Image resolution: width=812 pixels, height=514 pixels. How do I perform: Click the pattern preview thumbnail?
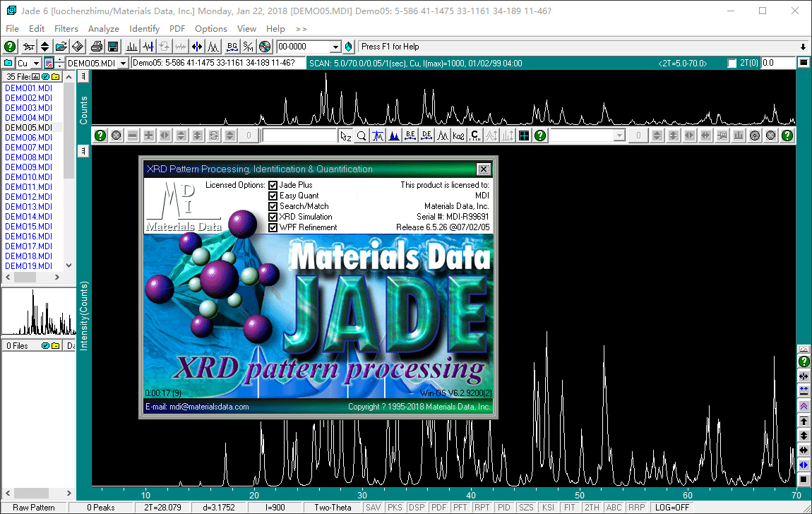39,311
